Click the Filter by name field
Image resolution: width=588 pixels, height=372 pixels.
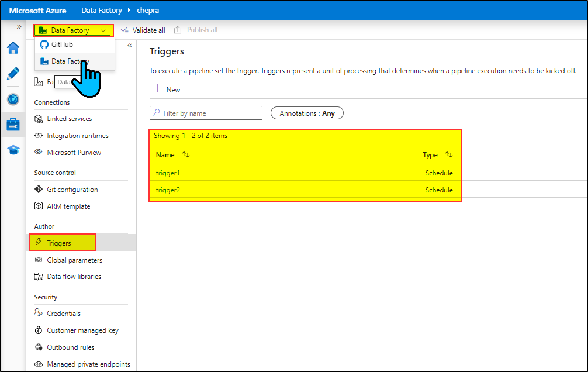tap(206, 113)
